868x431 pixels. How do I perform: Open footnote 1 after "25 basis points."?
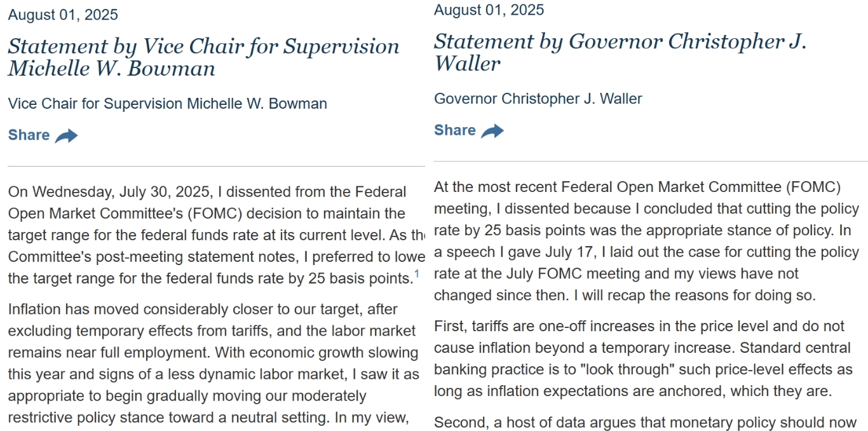[x=417, y=275]
